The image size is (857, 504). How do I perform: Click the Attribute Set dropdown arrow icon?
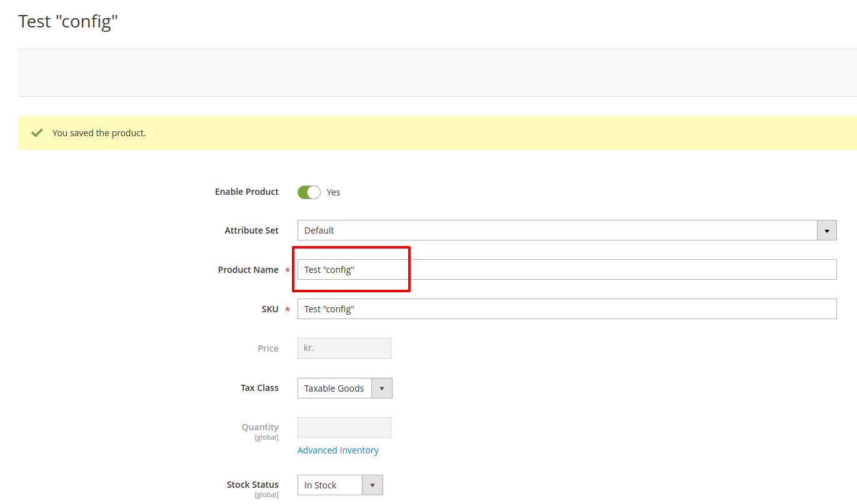[x=826, y=230]
